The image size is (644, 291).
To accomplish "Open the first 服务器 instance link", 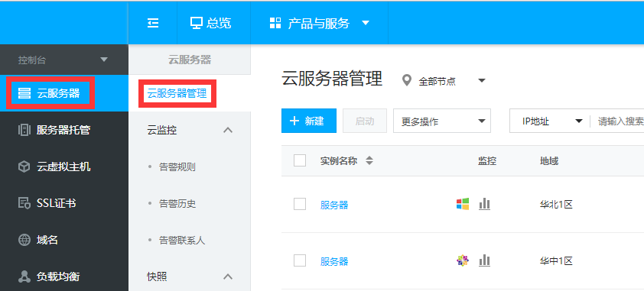I will pyautogui.click(x=334, y=205).
